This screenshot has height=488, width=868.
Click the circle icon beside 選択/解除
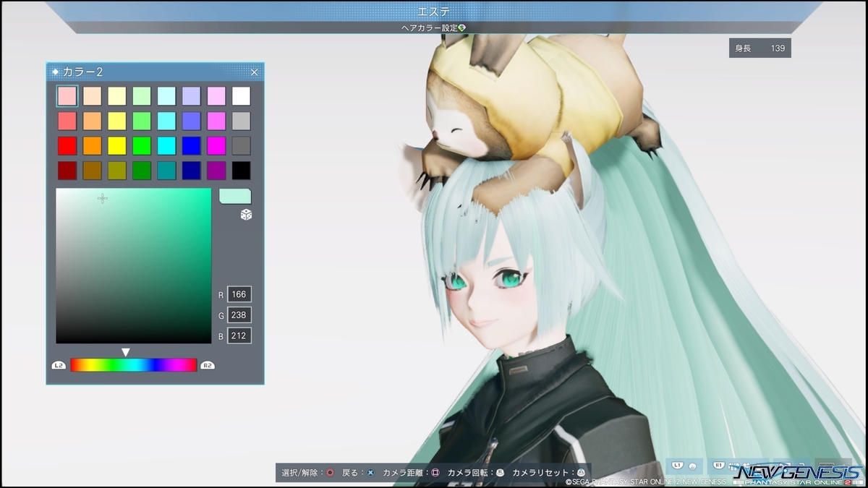[x=330, y=473]
